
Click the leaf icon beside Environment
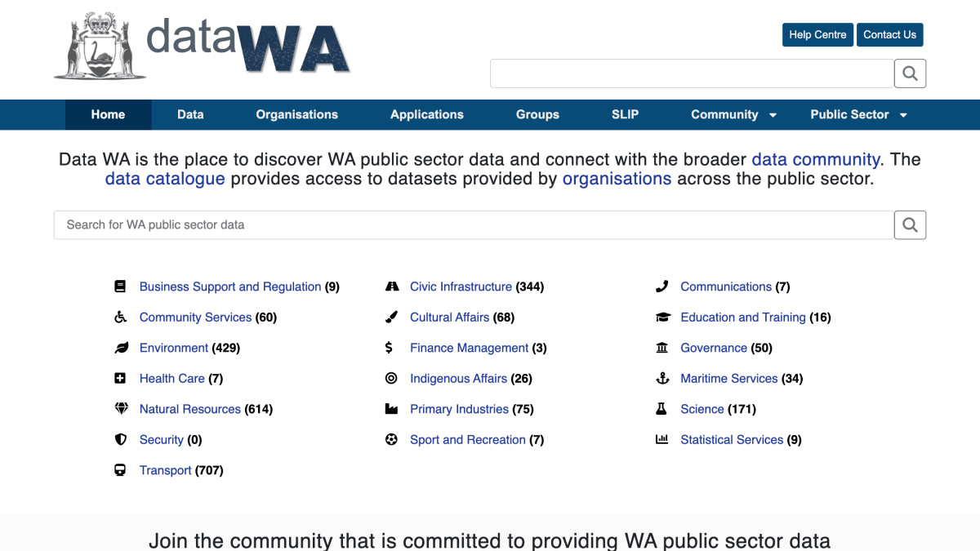point(121,348)
